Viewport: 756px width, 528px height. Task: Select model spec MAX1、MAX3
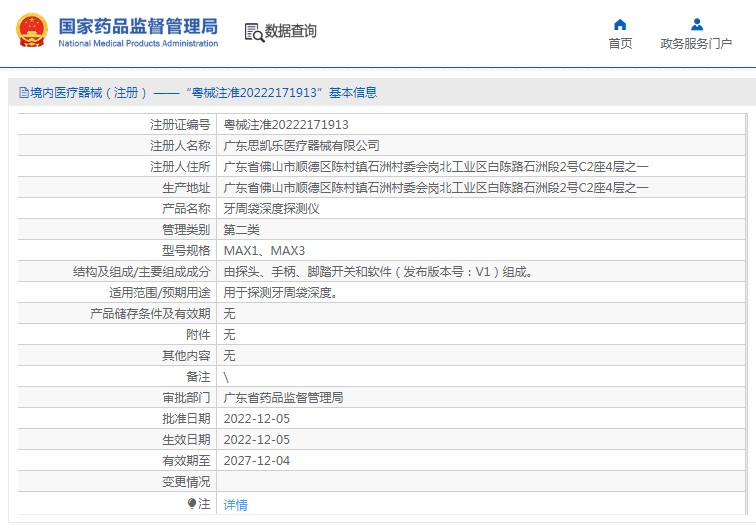click(264, 251)
